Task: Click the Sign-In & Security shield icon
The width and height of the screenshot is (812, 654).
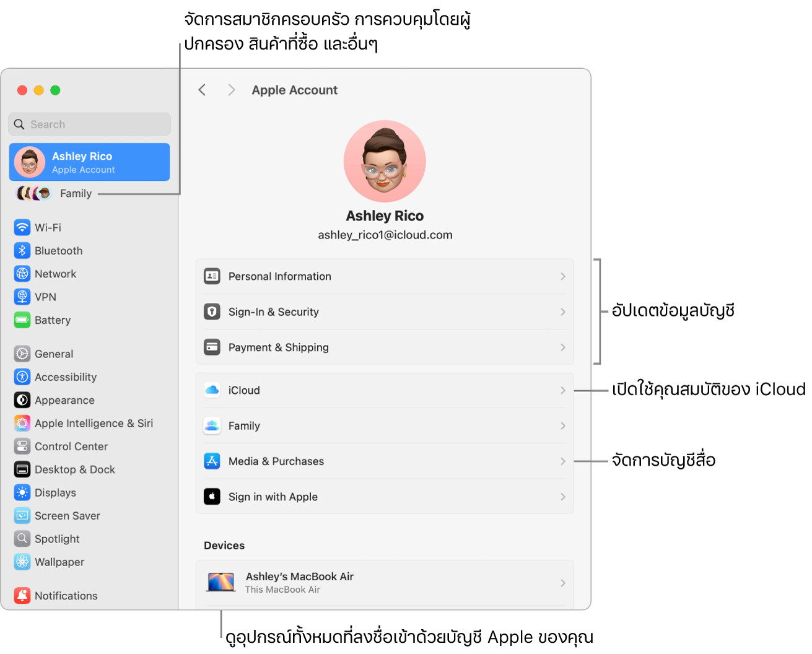Action: click(212, 312)
